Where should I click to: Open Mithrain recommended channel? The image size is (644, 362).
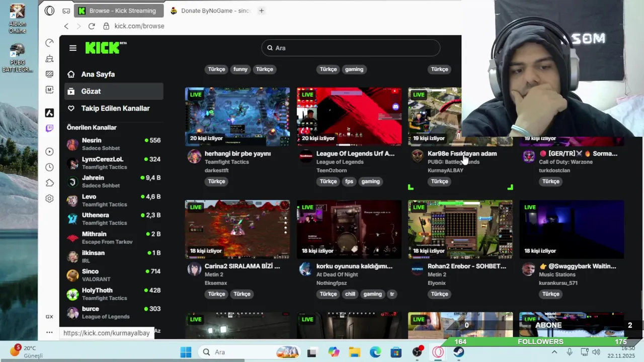pyautogui.click(x=114, y=238)
